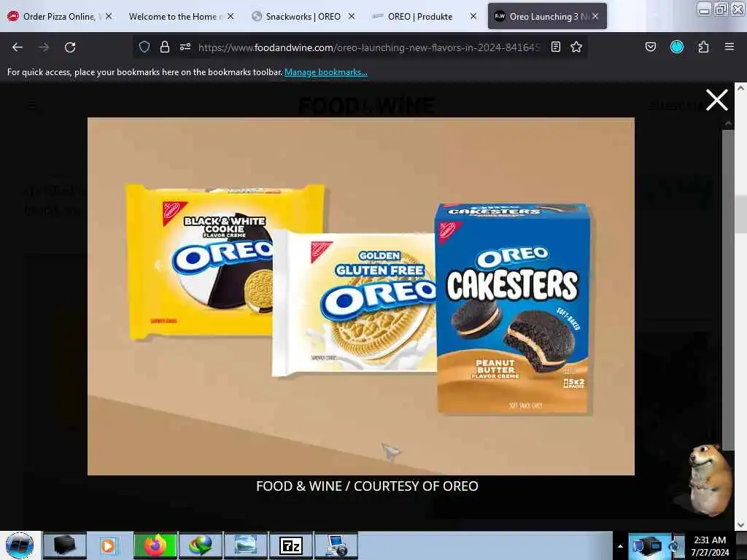The height and width of the screenshot is (560, 747).
Task: Open the Pocket save icon
Action: pos(650,47)
